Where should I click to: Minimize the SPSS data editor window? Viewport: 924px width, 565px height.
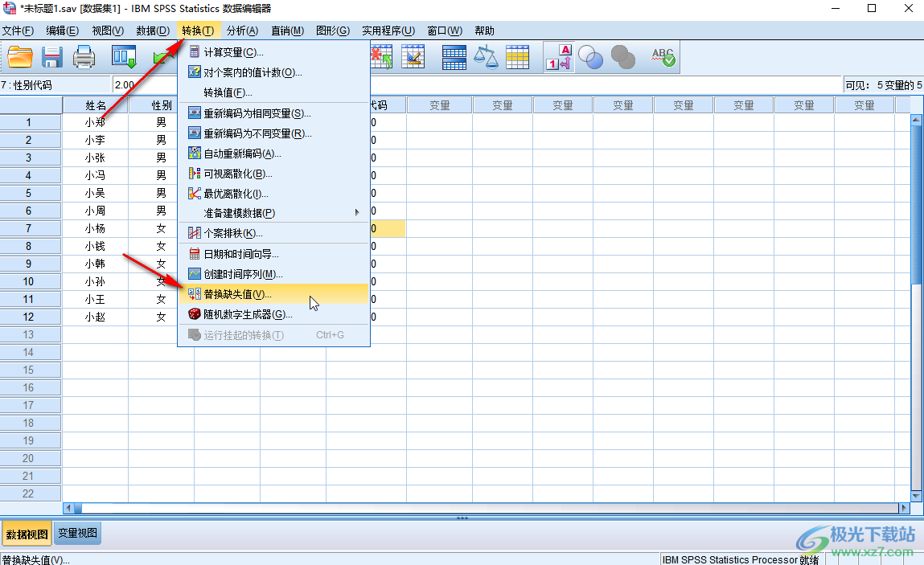coord(836,8)
